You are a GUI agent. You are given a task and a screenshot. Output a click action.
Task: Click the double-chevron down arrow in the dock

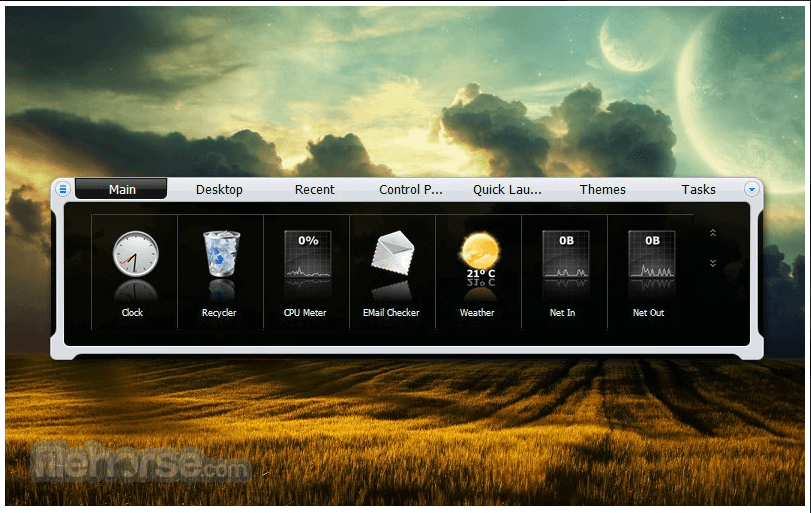(713, 263)
